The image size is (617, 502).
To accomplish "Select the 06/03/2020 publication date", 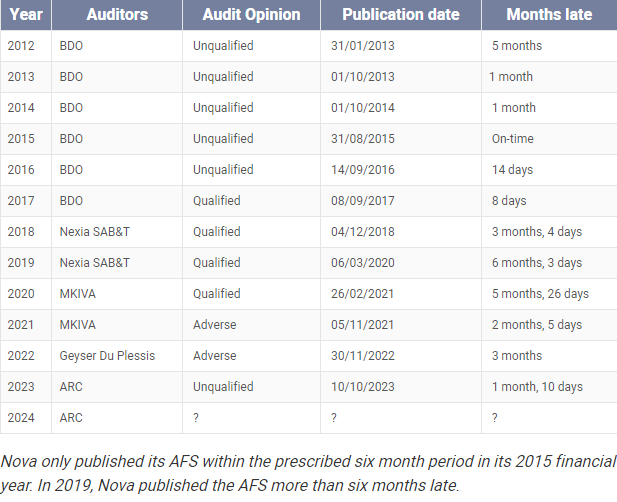I will [x=362, y=263].
